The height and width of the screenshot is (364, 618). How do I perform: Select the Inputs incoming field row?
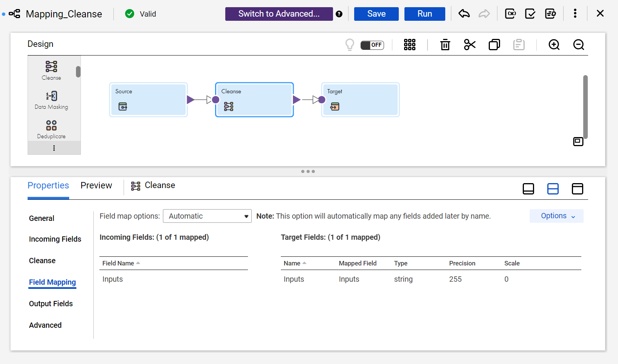(173, 279)
